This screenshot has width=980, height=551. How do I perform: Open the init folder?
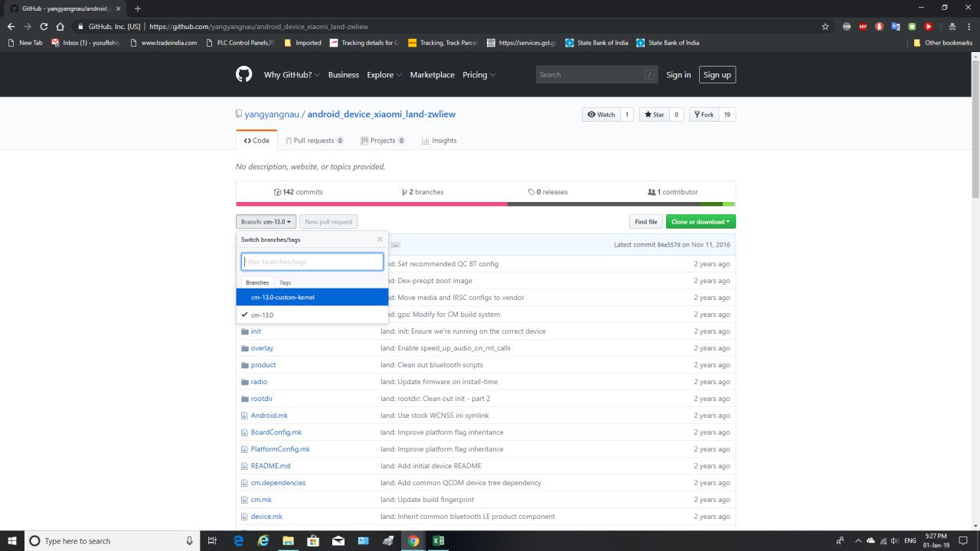256,331
